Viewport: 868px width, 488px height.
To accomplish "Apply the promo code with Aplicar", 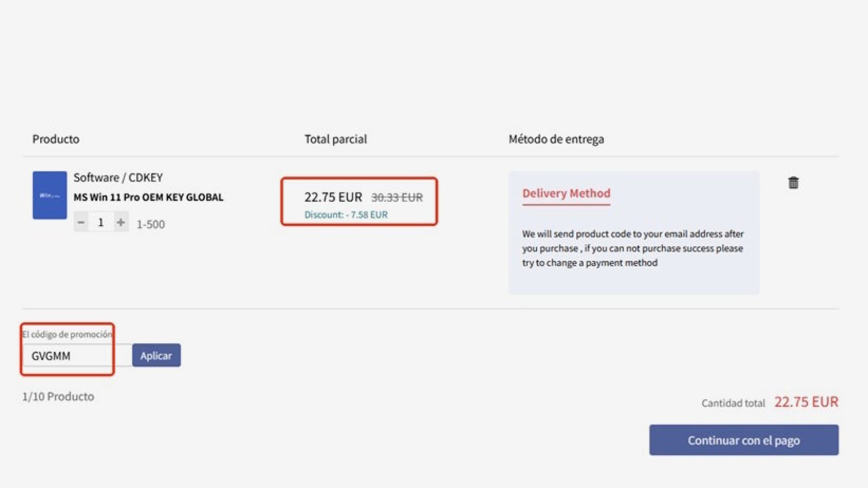I will [x=156, y=356].
